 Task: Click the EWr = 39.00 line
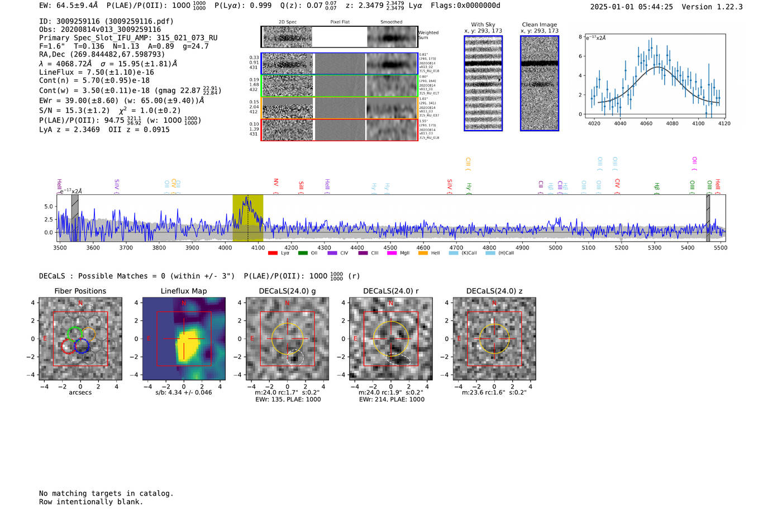pyautogui.click(x=122, y=101)
